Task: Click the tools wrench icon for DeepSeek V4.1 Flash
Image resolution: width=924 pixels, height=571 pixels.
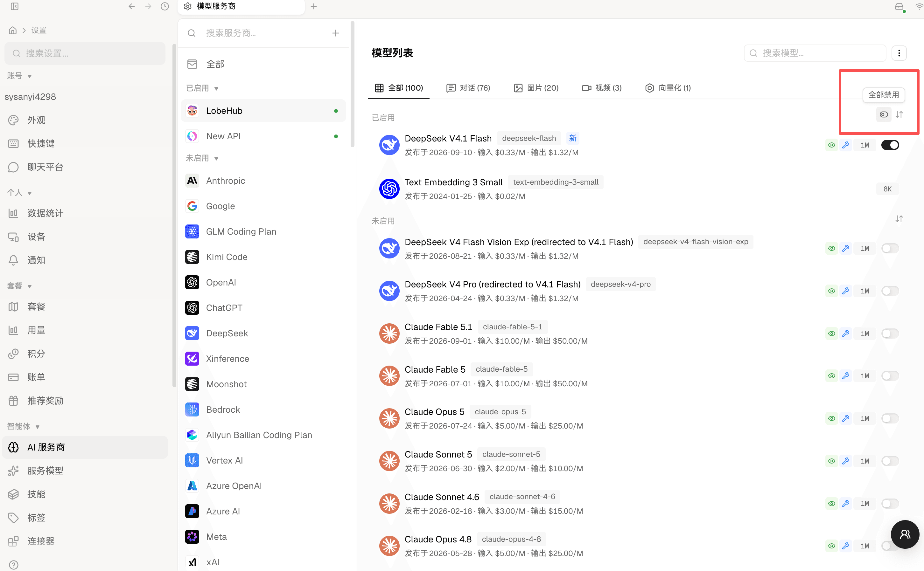Action: [x=846, y=145]
